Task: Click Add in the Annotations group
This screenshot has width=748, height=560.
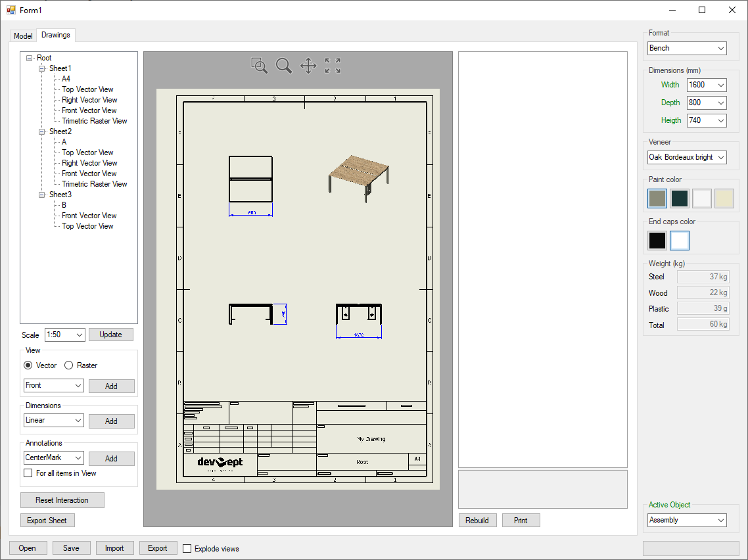Action: click(111, 458)
